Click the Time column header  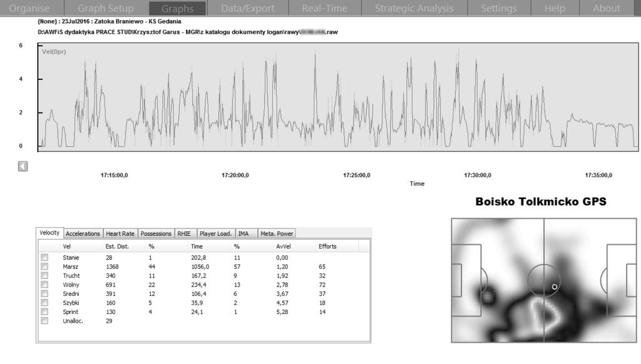pos(197,246)
